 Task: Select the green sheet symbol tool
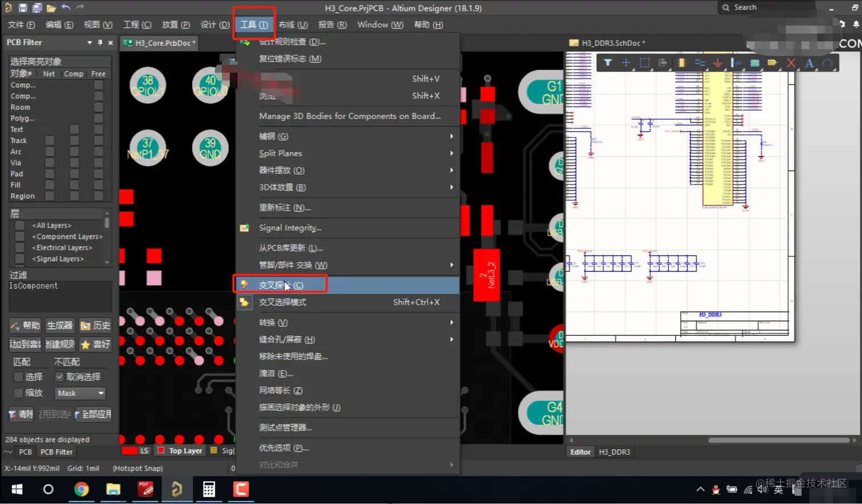[x=754, y=63]
